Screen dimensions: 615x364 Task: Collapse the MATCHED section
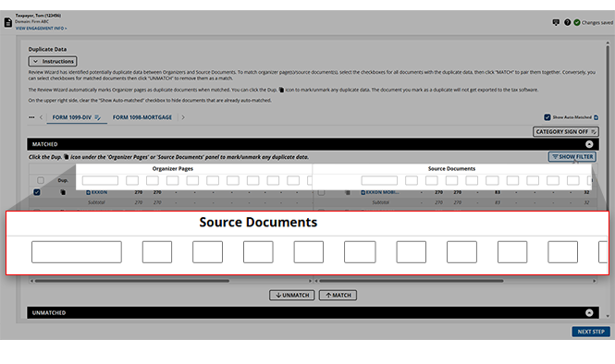click(589, 144)
